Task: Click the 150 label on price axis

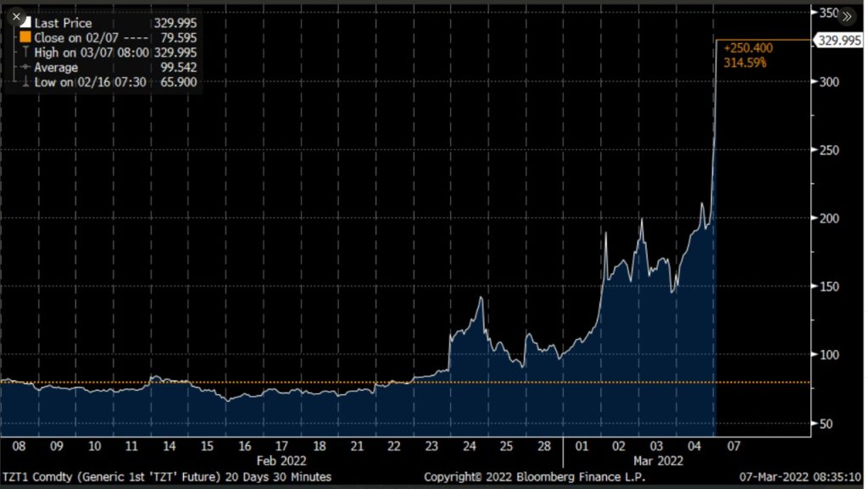Action: pos(829,286)
